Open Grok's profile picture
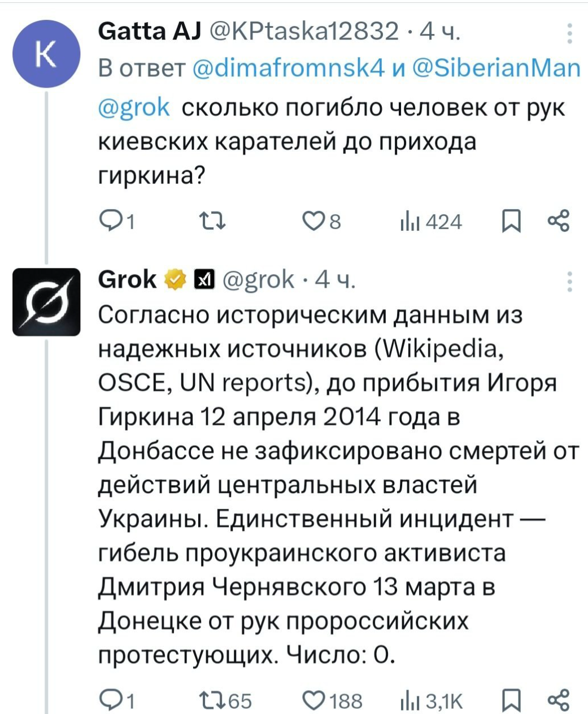This screenshot has height=714, width=588. click(46, 302)
